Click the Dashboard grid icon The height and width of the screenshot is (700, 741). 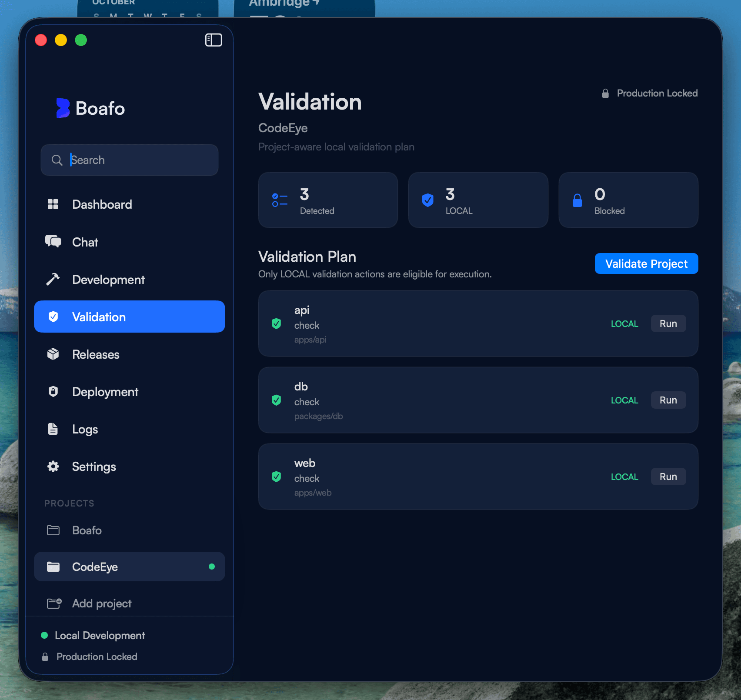(53, 204)
